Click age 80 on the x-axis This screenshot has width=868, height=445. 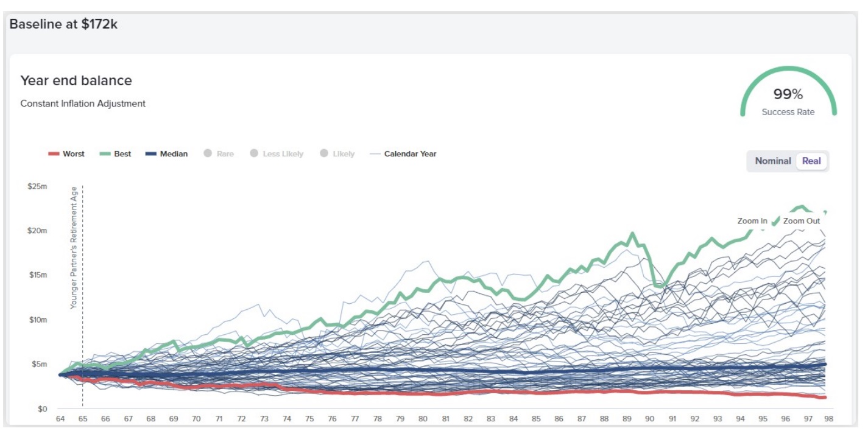[422, 419]
